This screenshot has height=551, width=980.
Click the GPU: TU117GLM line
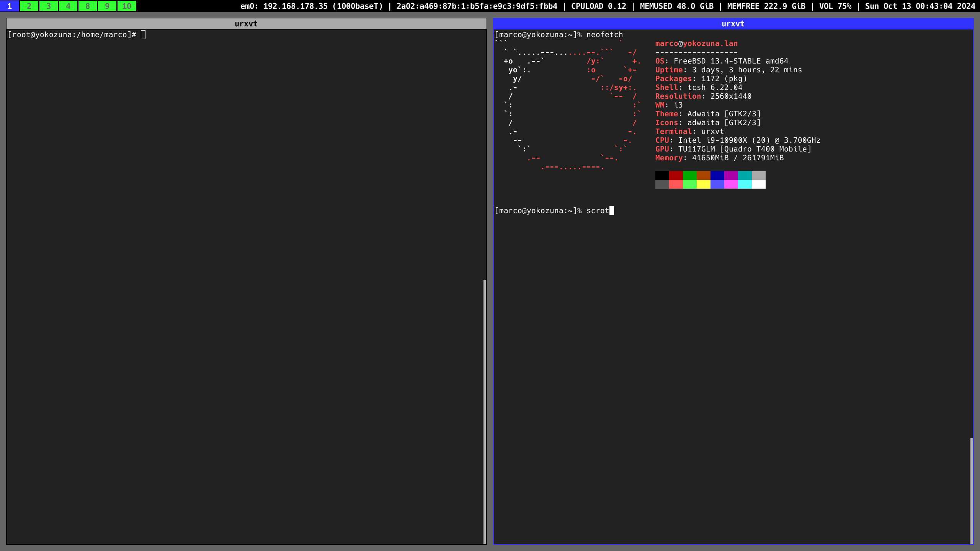[733, 149]
